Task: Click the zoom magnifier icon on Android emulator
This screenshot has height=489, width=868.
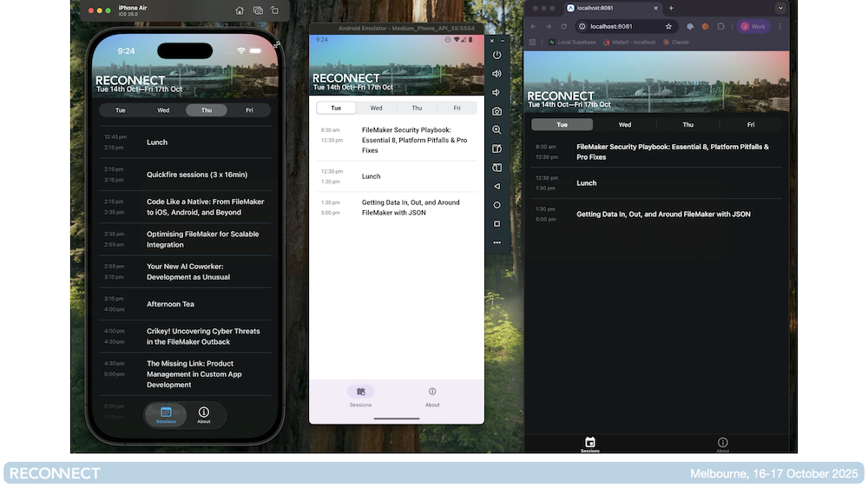Action: [x=496, y=130]
